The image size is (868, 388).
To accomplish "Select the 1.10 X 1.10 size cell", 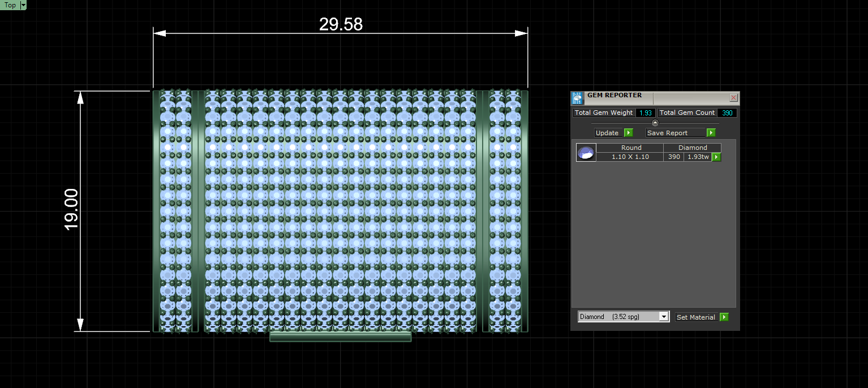I will click(630, 157).
